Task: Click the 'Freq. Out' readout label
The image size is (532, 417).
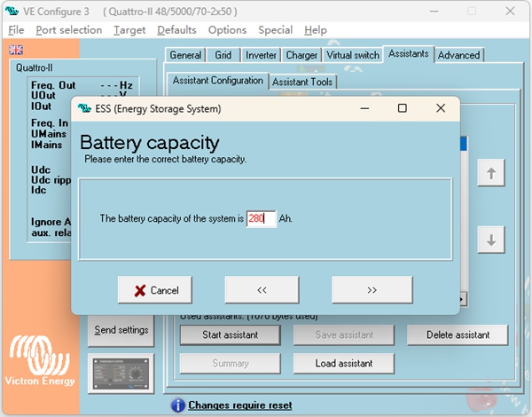Action: point(53,85)
